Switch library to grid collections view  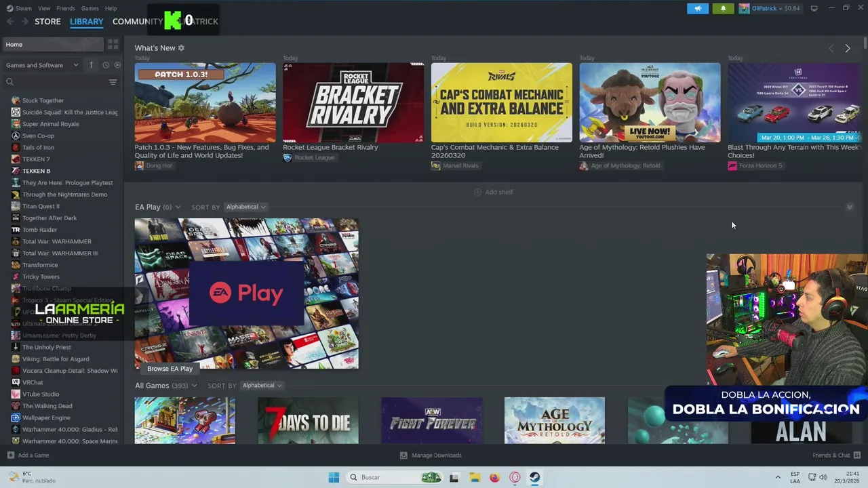(113, 44)
